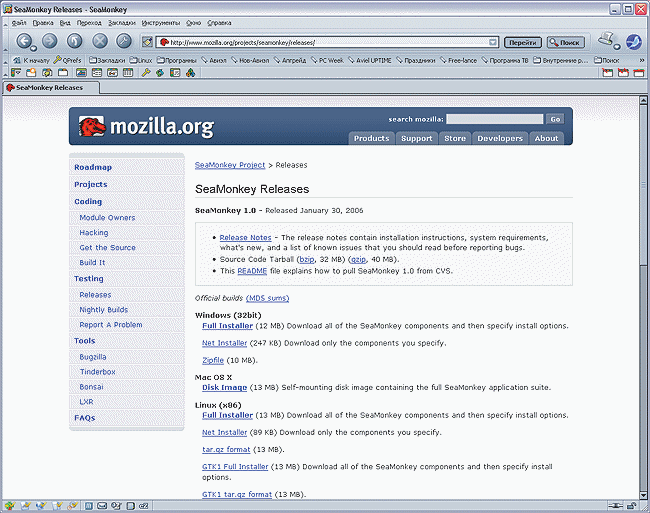Open the Back button history dropdown arrow
The height and width of the screenshot is (513, 650).
34,48
